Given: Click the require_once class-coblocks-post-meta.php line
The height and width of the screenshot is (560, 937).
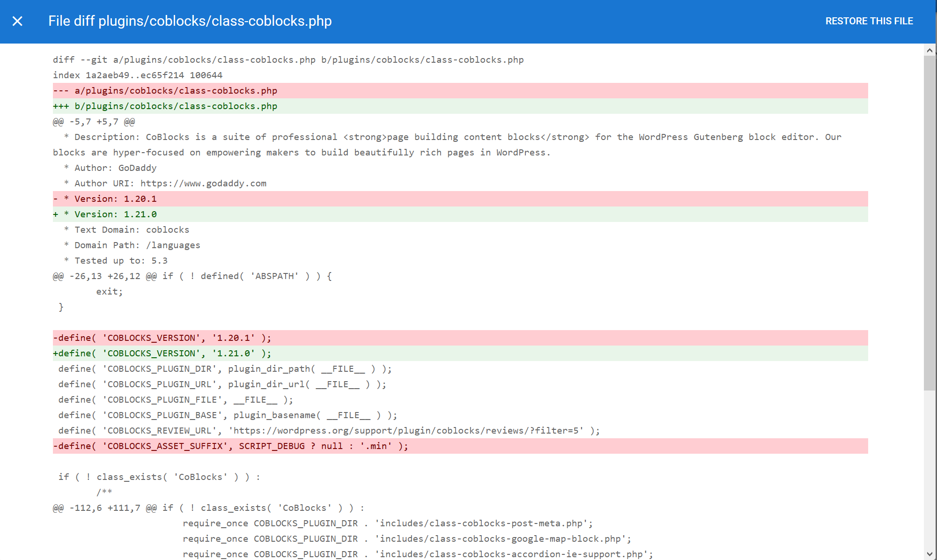Looking at the screenshot, I should [x=388, y=523].
